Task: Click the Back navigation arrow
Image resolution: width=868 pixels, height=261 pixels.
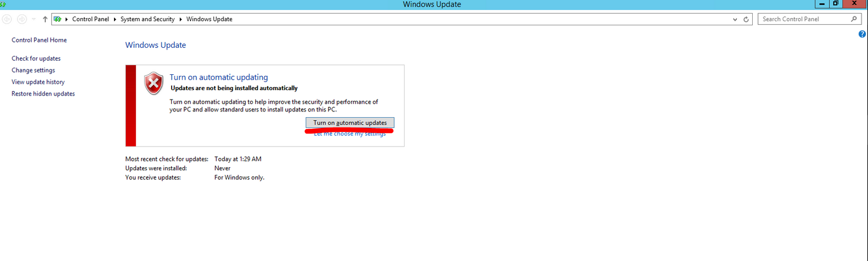Action: coord(7,19)
